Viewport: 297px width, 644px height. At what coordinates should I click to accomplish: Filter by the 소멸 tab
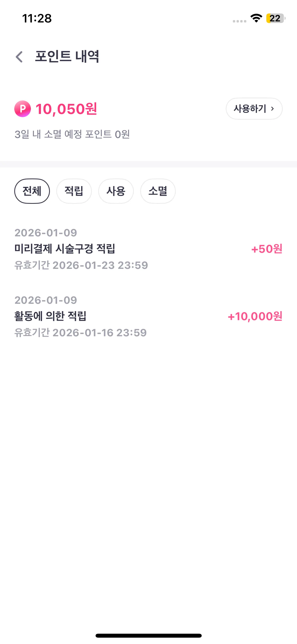(x=158, y=191)
